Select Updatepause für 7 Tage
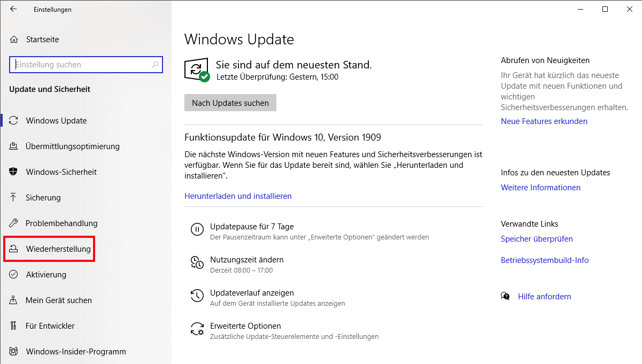Image resolution: width=642 pixels, height=364 pixels. coord(252,227)
